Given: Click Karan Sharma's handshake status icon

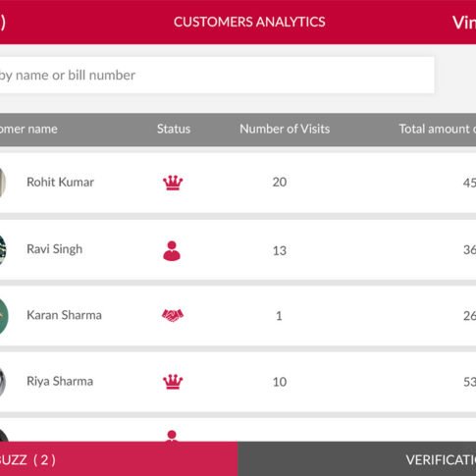Looking at the screenshot, I should 173,315.
